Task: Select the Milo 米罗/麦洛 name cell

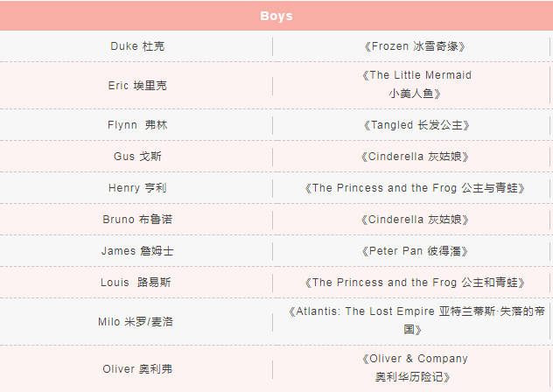Action: click(136, 321)
